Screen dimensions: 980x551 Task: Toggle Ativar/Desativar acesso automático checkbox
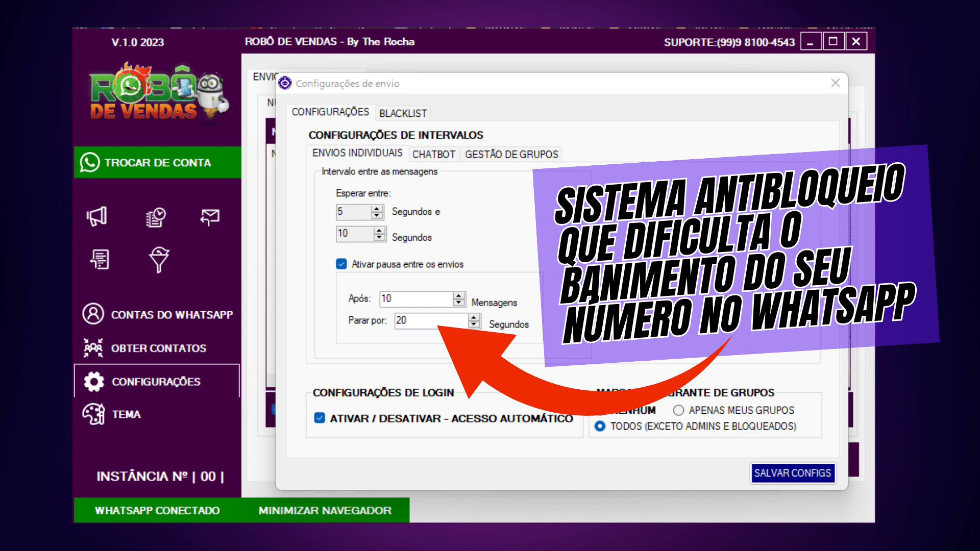coord(320,418)
